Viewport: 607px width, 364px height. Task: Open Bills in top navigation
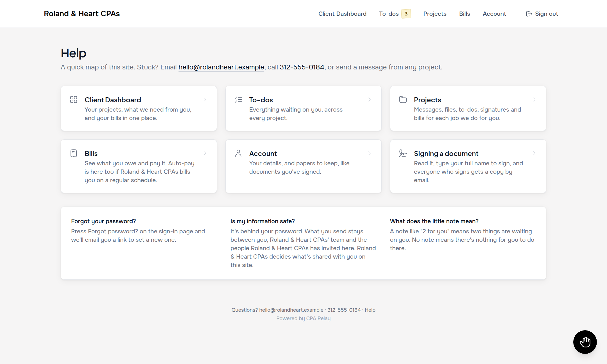pos(465,14)
